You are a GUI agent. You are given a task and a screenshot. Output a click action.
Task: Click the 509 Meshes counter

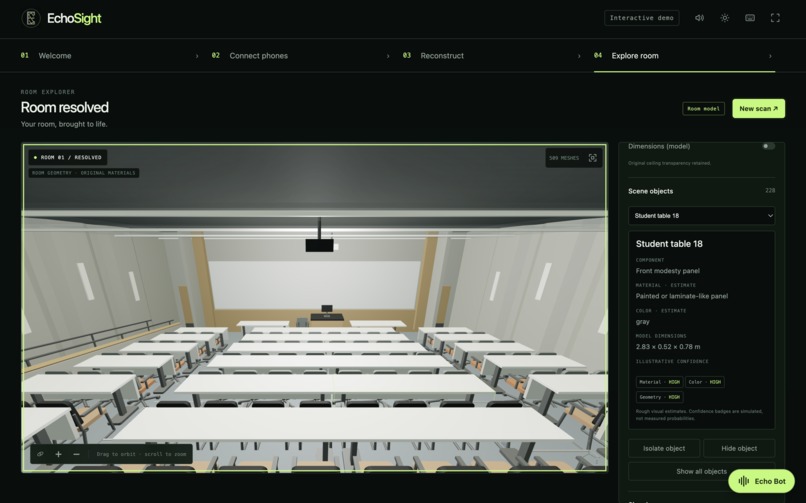pos(564,158)
